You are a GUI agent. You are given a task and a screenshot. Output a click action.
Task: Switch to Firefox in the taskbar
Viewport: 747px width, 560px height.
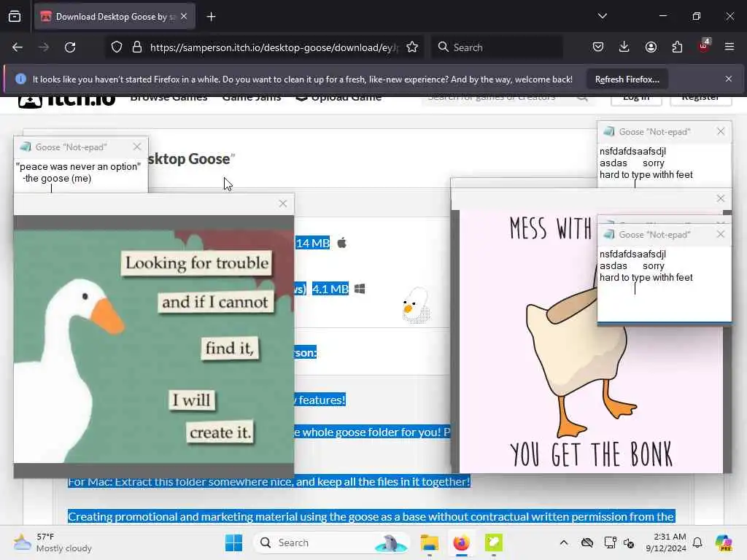[461, 542]
